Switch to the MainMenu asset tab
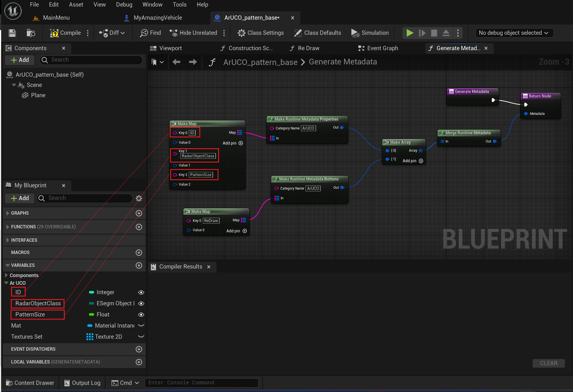The image size is (573, 392). [x=51, y=18]
